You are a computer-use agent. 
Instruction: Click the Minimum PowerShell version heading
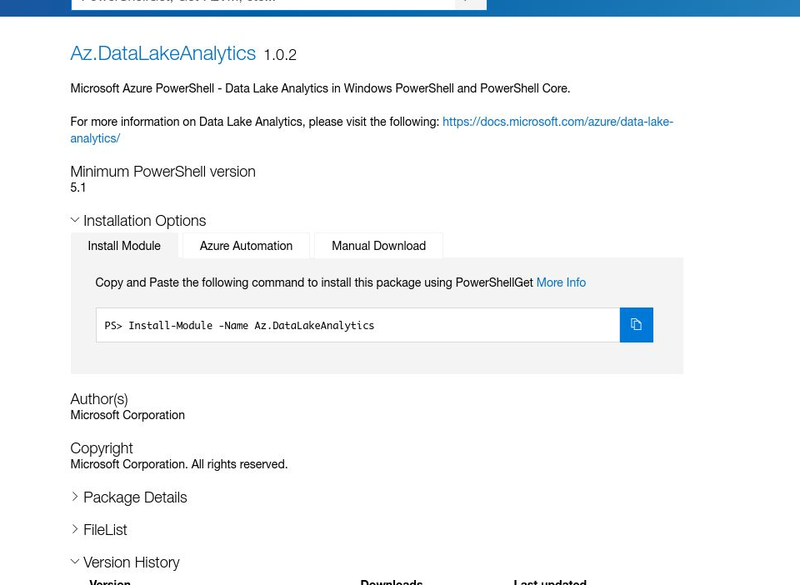pos(163,171)
